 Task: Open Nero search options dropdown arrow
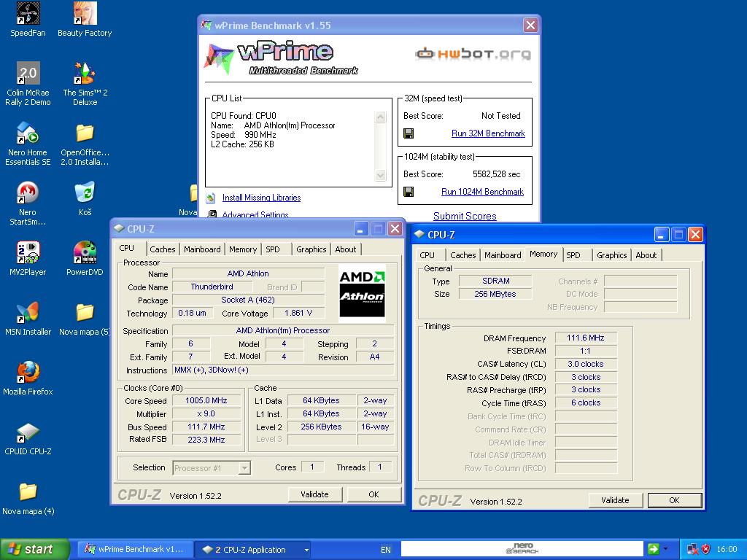[665, 550]
